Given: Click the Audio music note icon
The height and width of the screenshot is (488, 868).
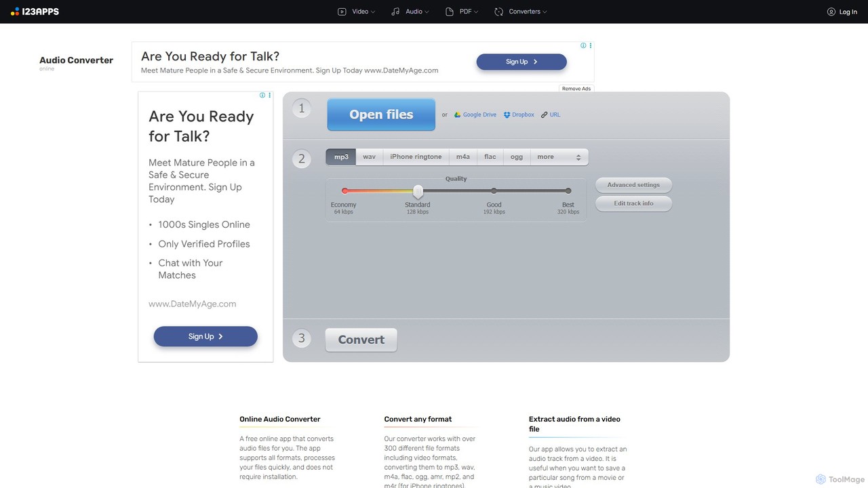Looking at the screenshot, I should (x=395, y=12).
